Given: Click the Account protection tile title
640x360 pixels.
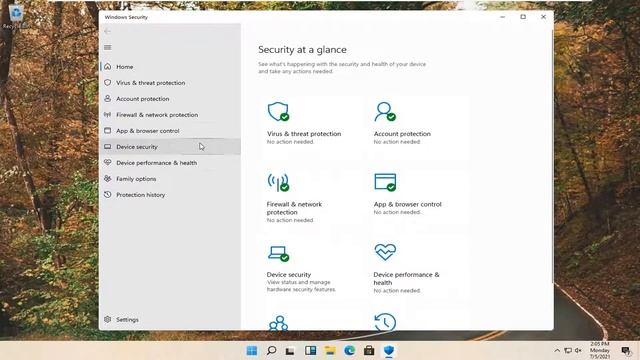Looking at the screenshot, I should click(x=402, y=134).
